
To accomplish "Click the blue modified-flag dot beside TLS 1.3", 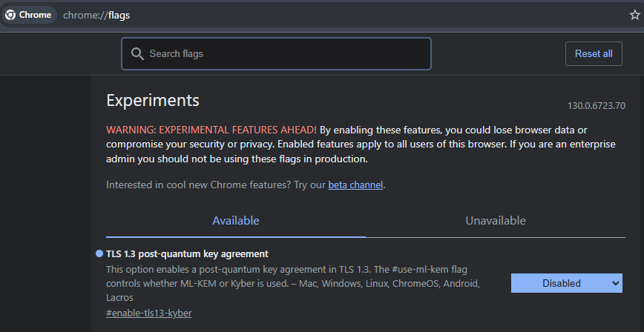I will point(99,253).
